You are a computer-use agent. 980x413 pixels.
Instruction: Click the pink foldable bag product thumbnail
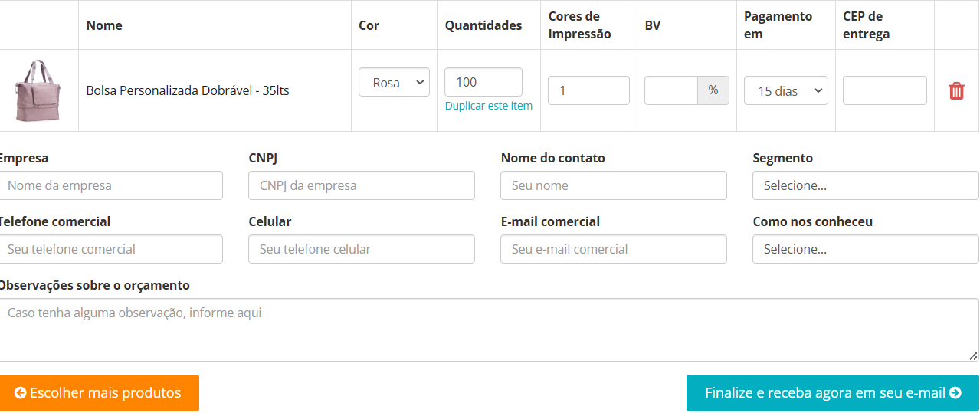39,90
